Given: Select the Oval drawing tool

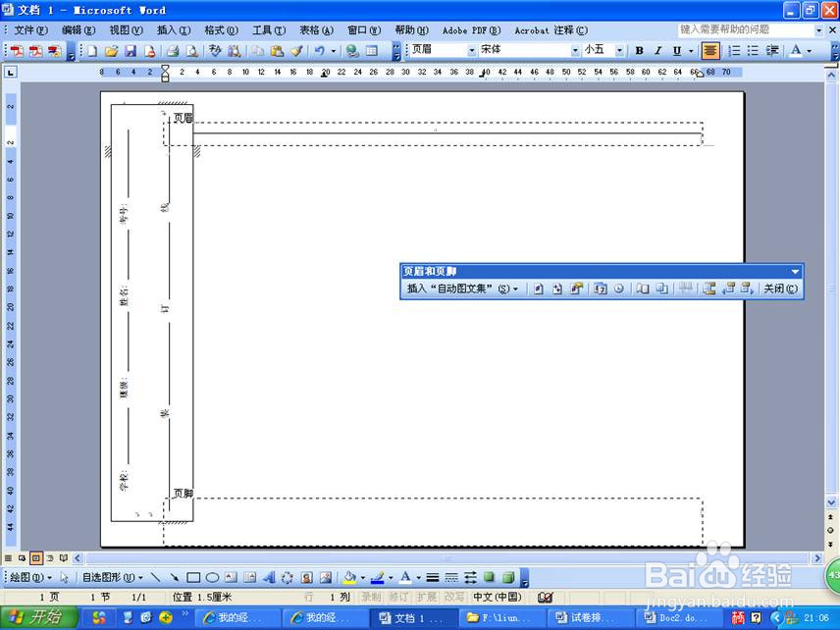Looking at the screenshot, I should tap(212, 577).
